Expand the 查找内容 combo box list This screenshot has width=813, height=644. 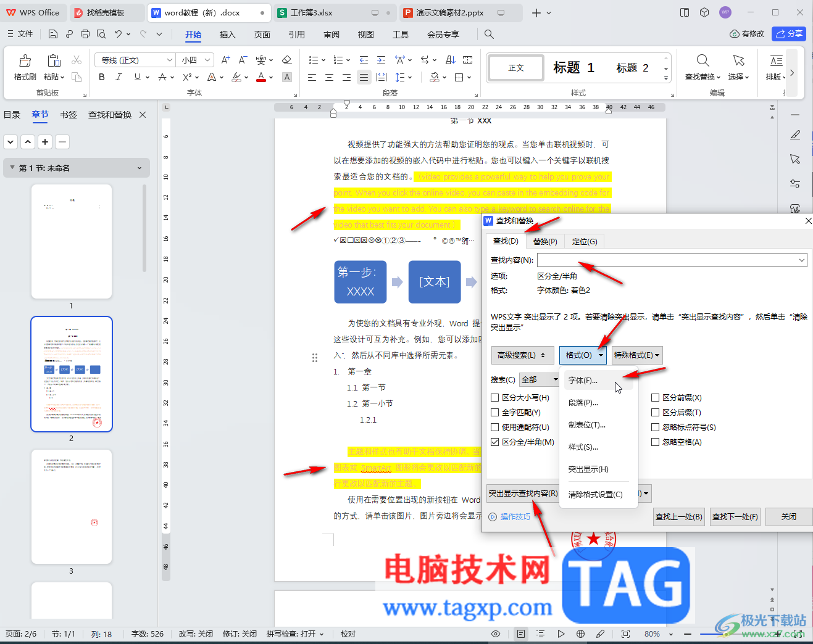point(802,260)
